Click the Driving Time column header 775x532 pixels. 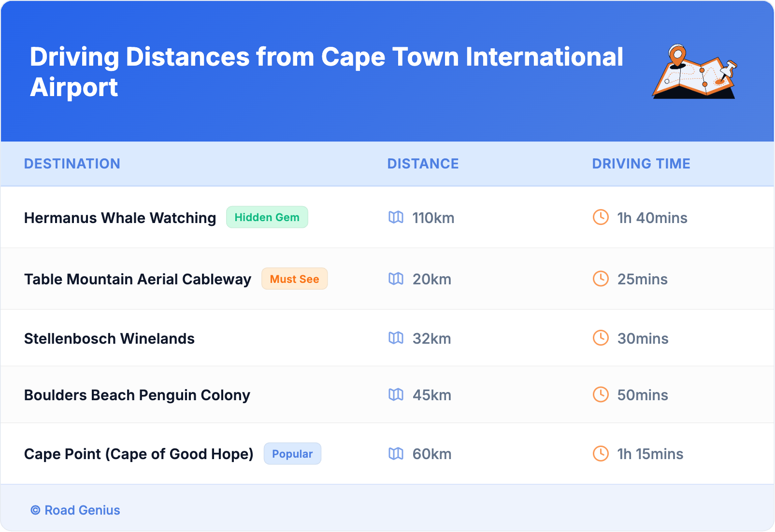[641, 164]
